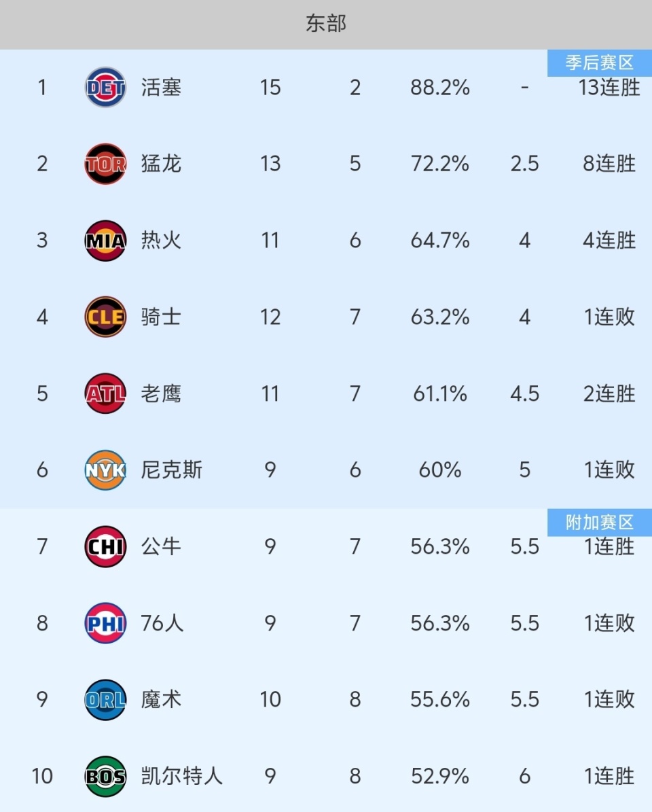
Task: Tap the 魔术 team name
Action: pyautogui.click(x=161, y=699)
